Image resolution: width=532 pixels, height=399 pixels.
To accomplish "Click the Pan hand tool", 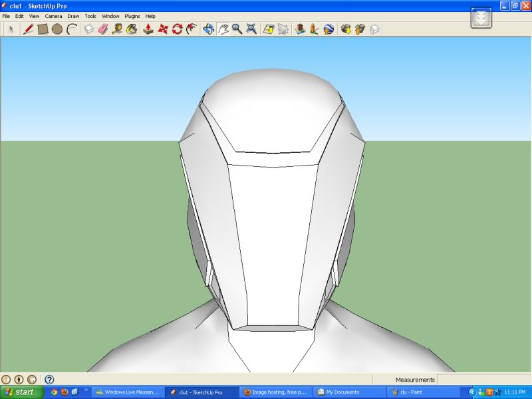I will click(x=223, y=29).
